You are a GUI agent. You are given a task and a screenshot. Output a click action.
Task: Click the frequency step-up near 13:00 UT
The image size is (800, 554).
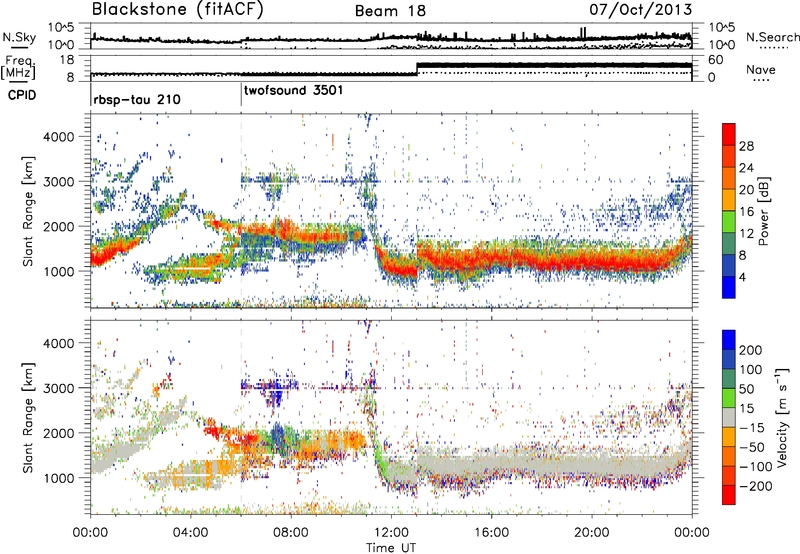(x=417, y=69)
